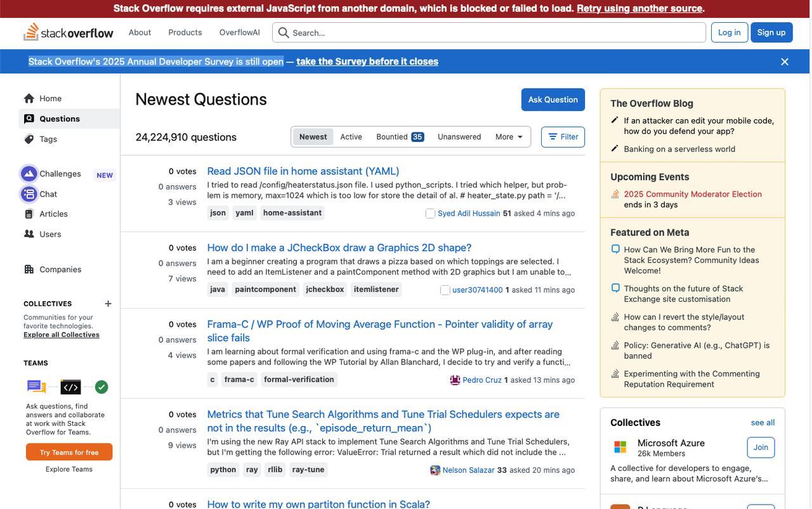
Task: Click the icon beside 'Experimenting with the Commenting'
Action: coord(615,373)
